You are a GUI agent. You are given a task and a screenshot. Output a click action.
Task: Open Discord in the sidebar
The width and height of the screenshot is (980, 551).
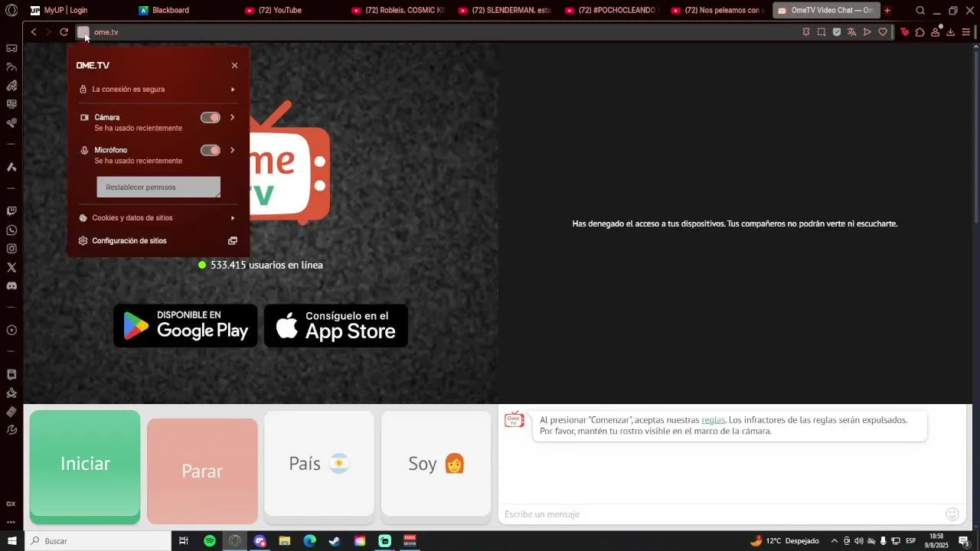coord(11,286)
